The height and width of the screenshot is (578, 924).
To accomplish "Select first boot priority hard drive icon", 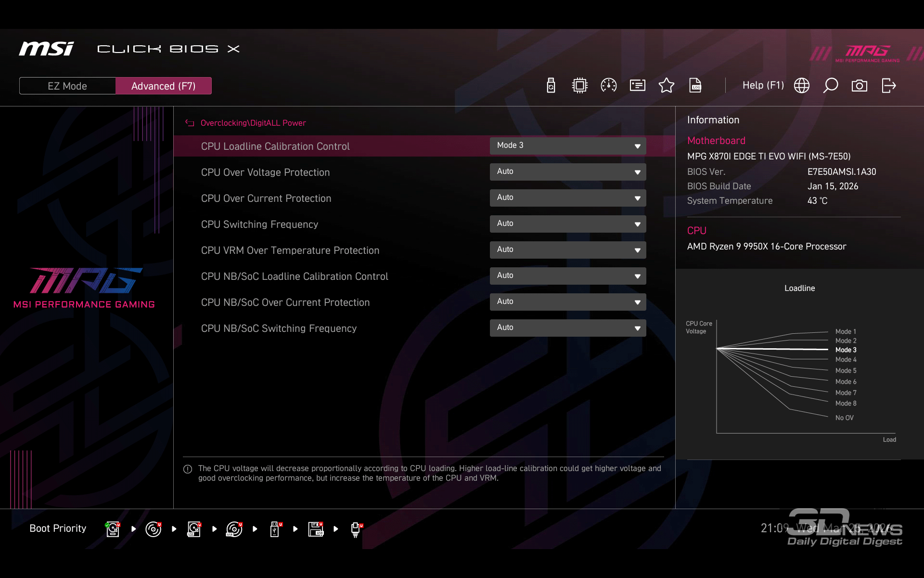I will point(113,529).
